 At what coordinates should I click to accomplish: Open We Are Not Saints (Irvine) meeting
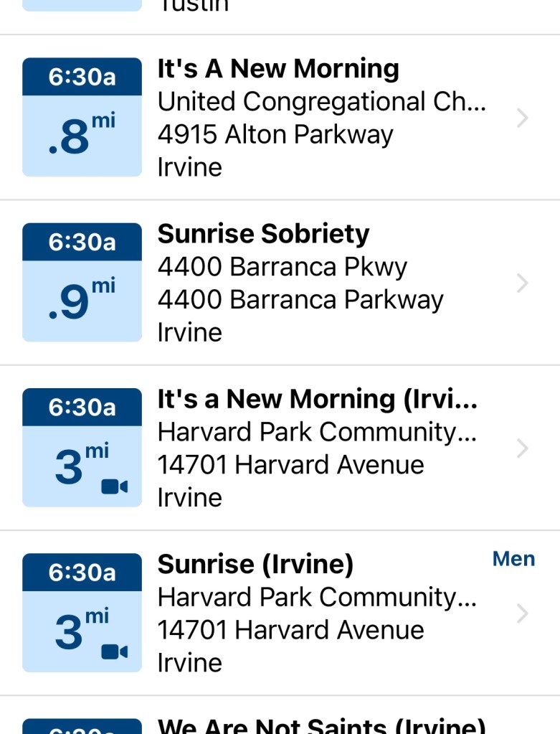(x=321, y=725)
